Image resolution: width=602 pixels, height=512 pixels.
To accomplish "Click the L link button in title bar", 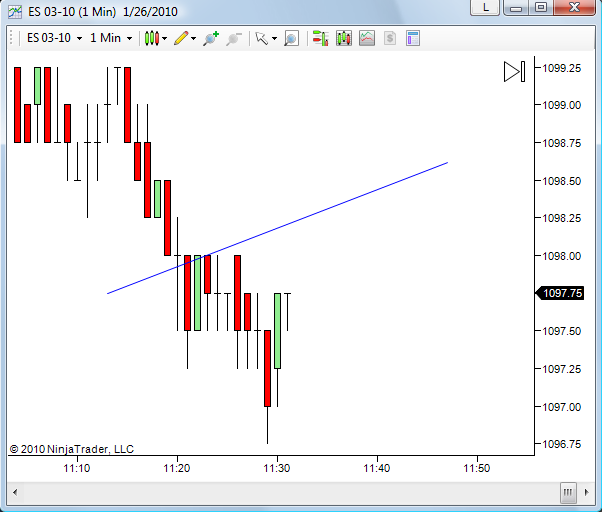I will (485, 7).
